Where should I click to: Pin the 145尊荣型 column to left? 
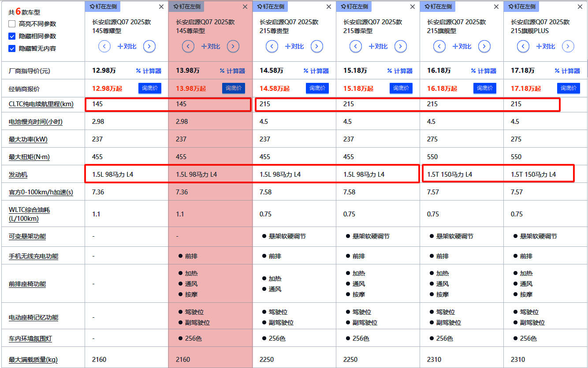tap(186, 7)
